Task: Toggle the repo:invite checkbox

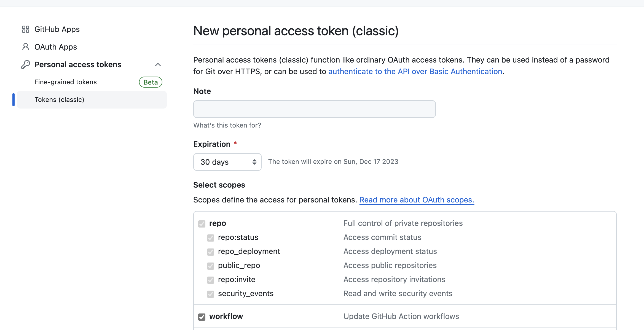Action: 211,280
